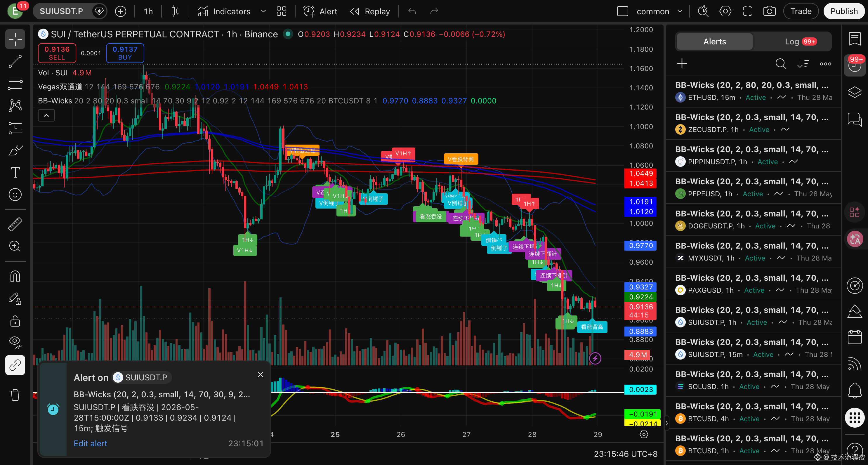
Task: Click the 0.9137 BUY button
Action: point(125,53)
